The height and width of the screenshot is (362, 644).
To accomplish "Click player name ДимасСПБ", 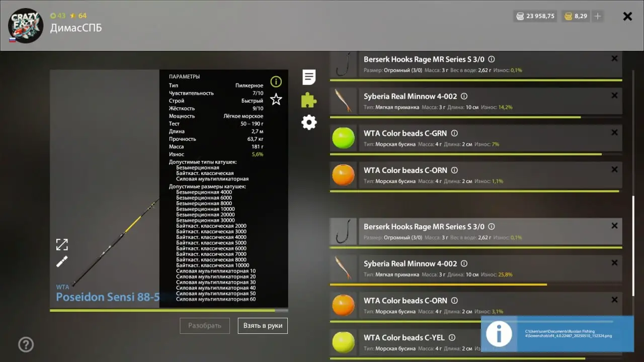I will coord(76,28).
